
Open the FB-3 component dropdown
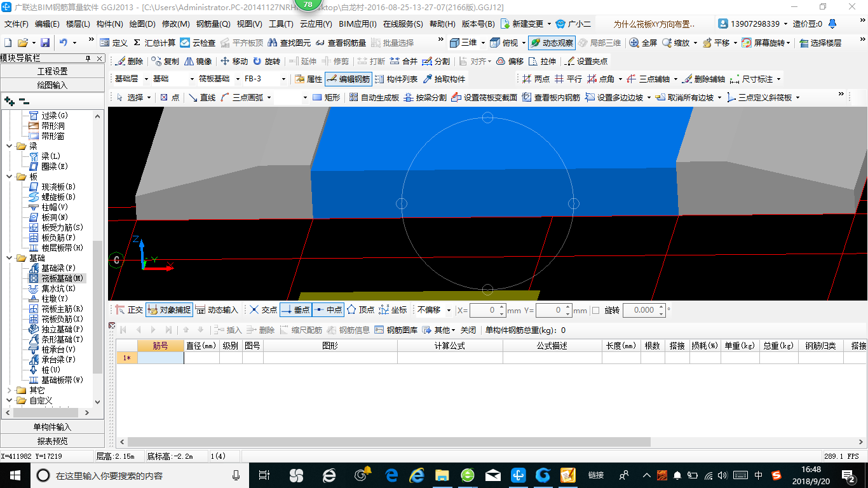[x=283, y=79]
